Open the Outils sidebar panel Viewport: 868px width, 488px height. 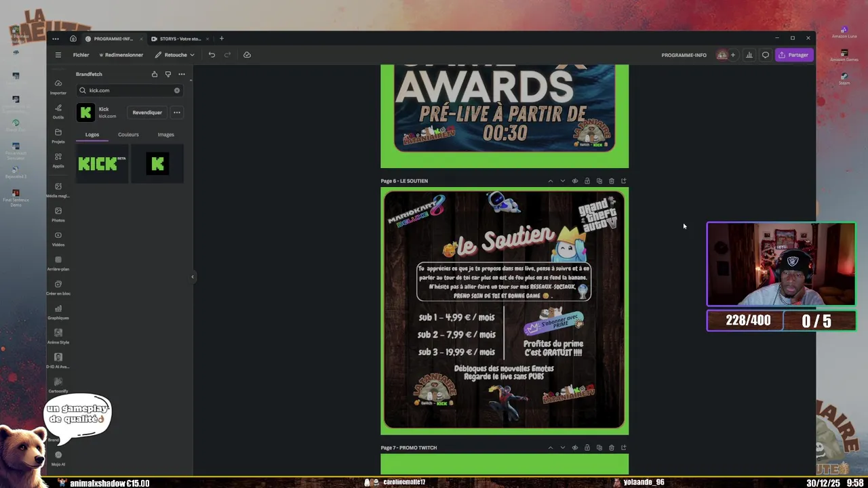(58, 111)
